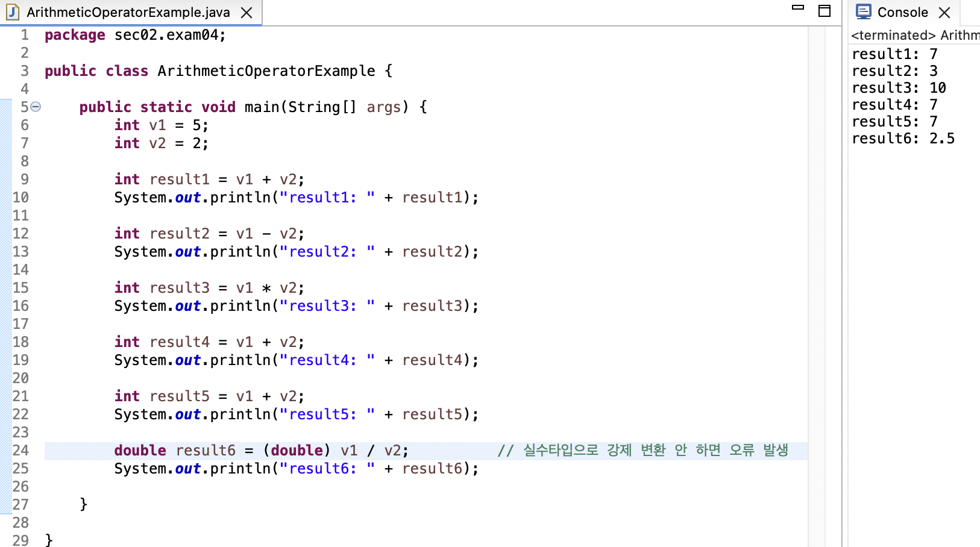Image resolution: width=980 pixels, height=547 pixels.
Task: Click line number 9 in gutter
Action: click(x=25, y=180)
